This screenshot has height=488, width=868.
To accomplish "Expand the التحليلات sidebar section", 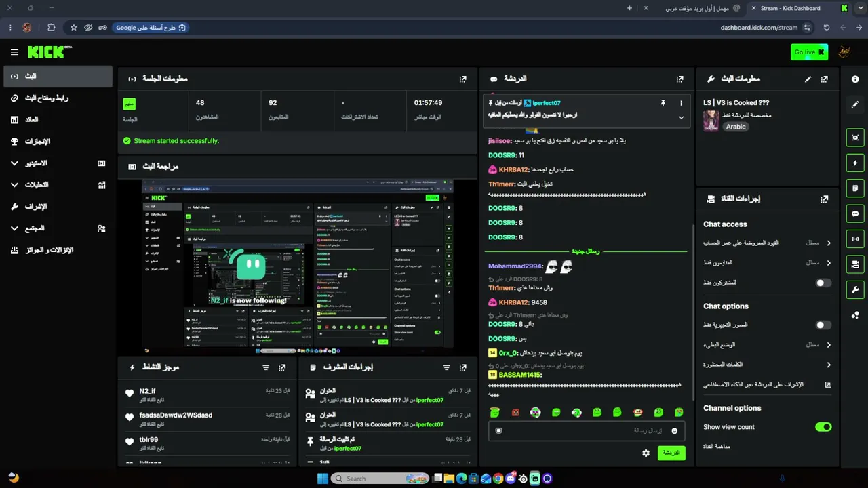I will [x=58, y=185].
